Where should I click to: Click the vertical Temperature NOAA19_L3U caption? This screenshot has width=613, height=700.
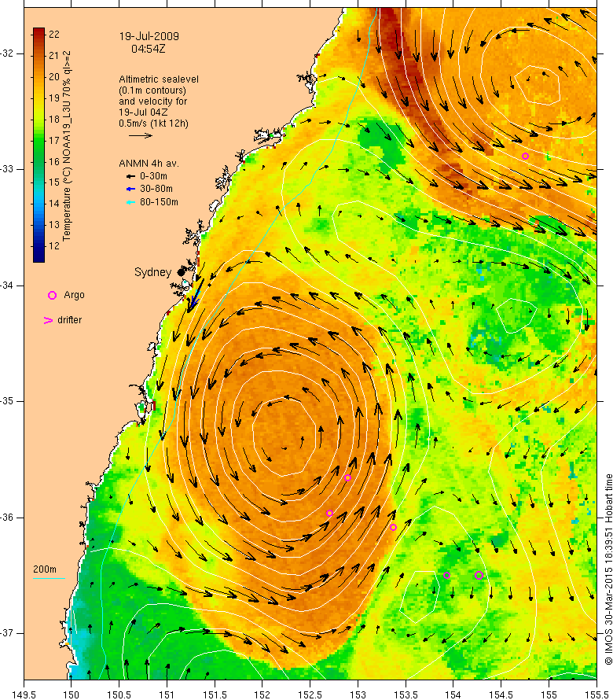(67, 146)
